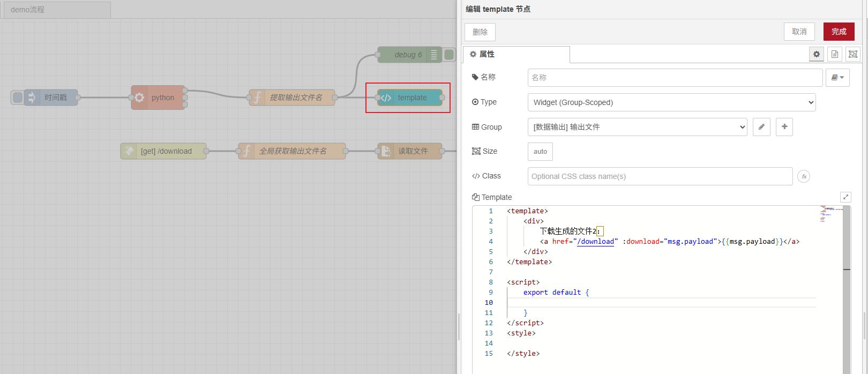
Task: Open the 属性 properties tab
Action: [517, 54]
